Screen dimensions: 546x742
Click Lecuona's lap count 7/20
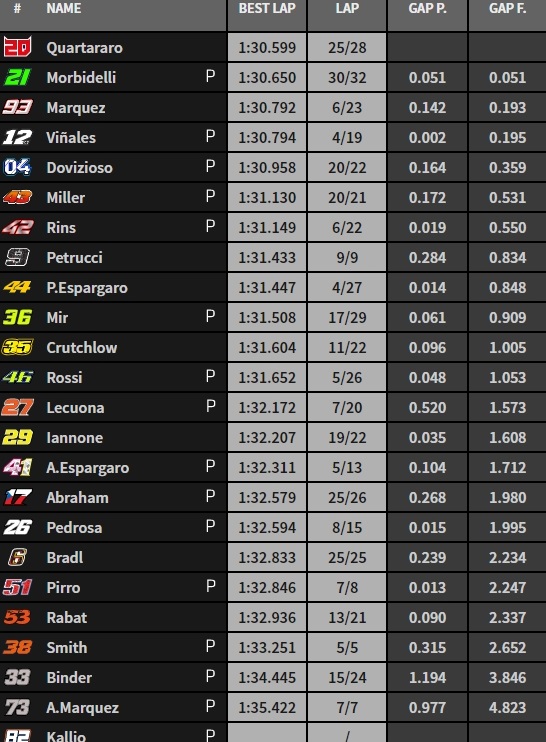coord(347,407)
